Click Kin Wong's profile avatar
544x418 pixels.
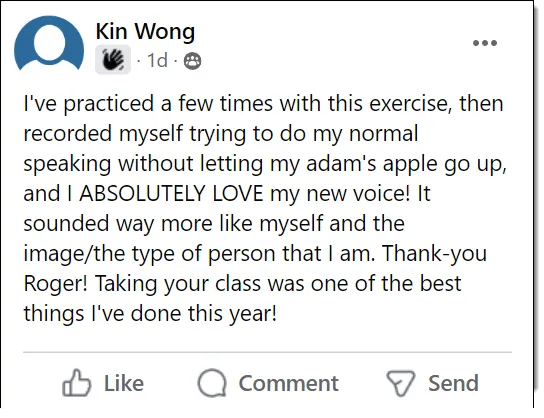[49, 44]
